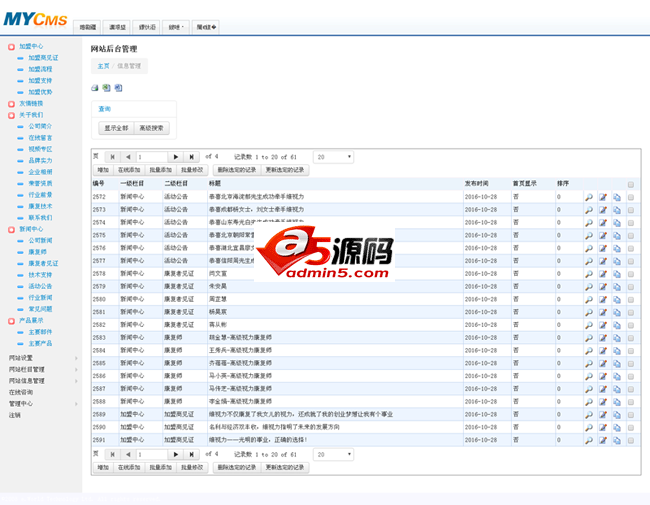The width and height of the screenshot is (650, 505).
Task: Click the 显示全部 button in search panel
Action: point(116,128)
